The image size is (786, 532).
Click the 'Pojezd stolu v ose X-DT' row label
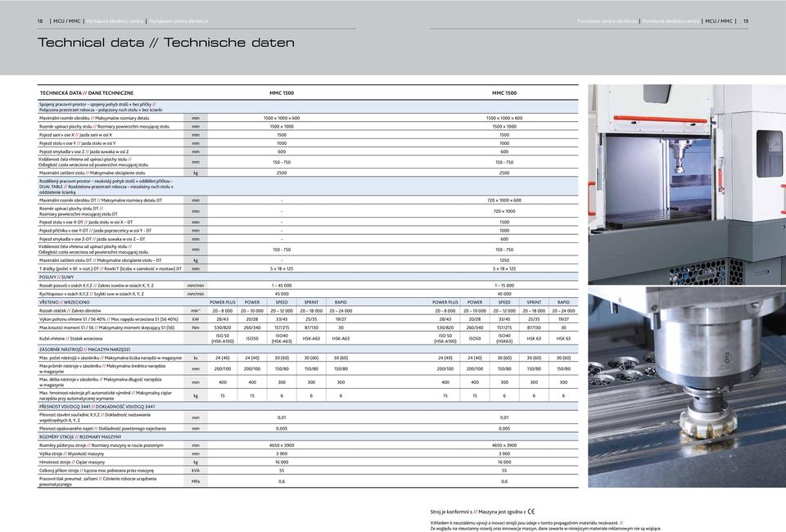86,222
